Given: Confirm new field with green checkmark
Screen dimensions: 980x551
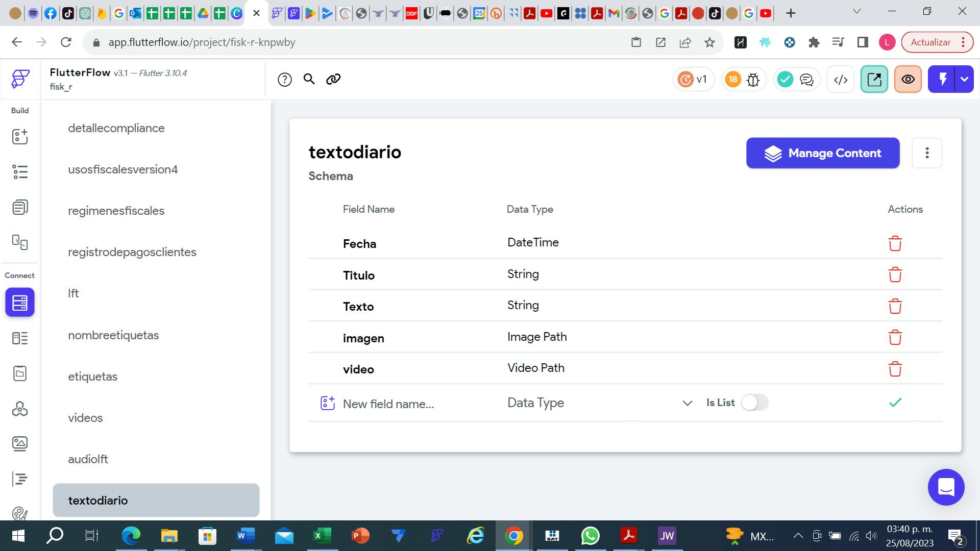Looking at the screenshot, I should pos(895,403).
